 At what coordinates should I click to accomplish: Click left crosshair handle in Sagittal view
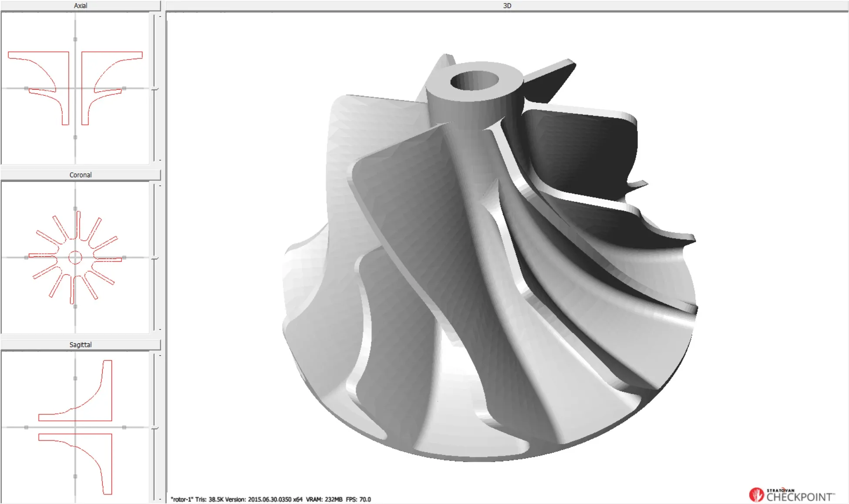pyautogui.click(x=27, y=427)
